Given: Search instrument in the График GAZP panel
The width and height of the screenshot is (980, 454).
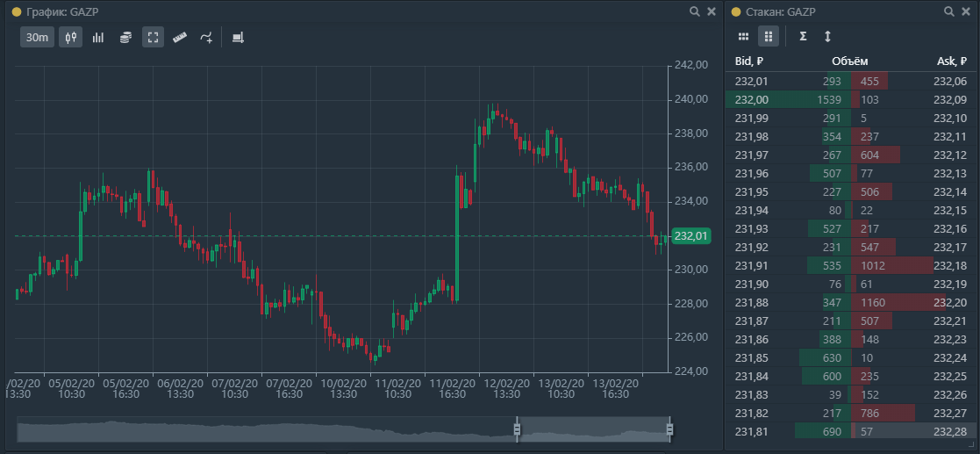Looking at the screenshot, I should click(695, 11).
